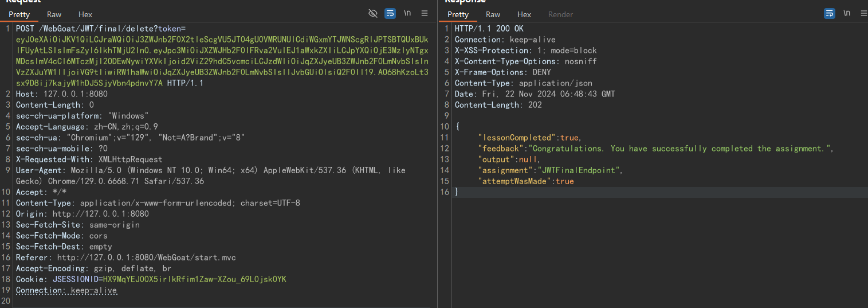The image size is (868, 308).
Task: Click the HTTP/1.1 200 OK status line
Action: point(489,29)
